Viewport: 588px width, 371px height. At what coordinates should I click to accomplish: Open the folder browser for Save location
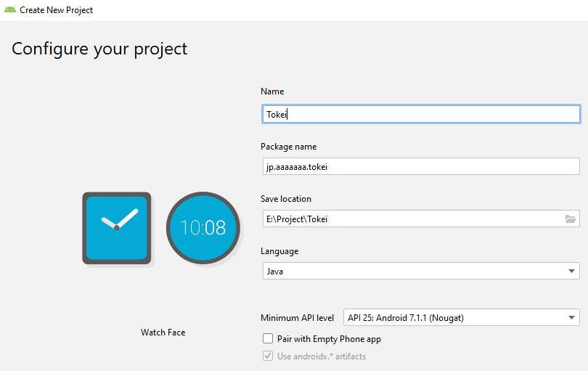[571, 219]
